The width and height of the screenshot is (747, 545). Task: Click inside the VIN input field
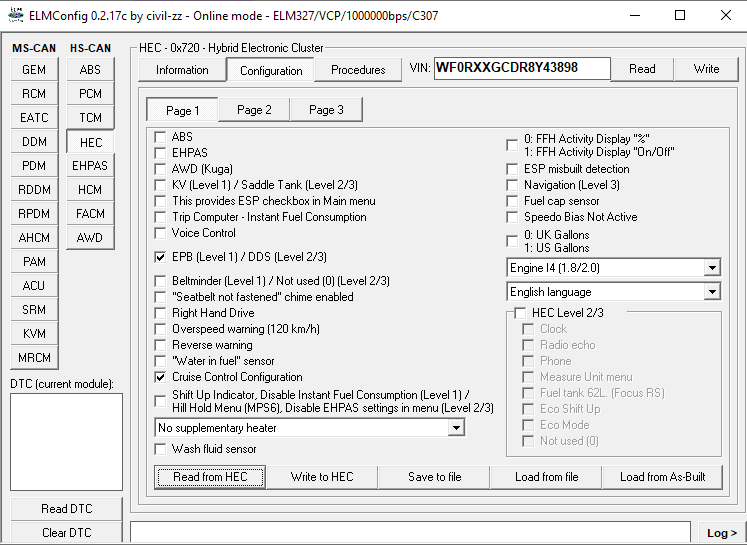(521, 69)
